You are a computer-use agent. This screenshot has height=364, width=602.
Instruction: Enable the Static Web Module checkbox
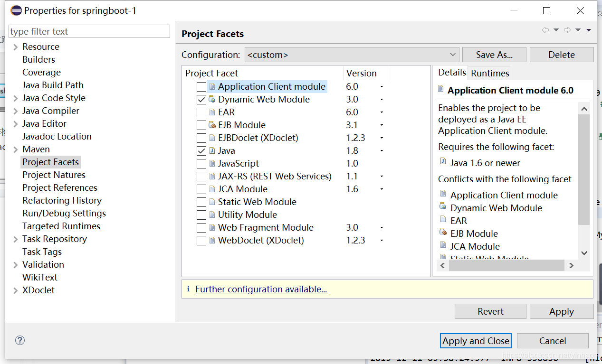[x=201, y=202]
